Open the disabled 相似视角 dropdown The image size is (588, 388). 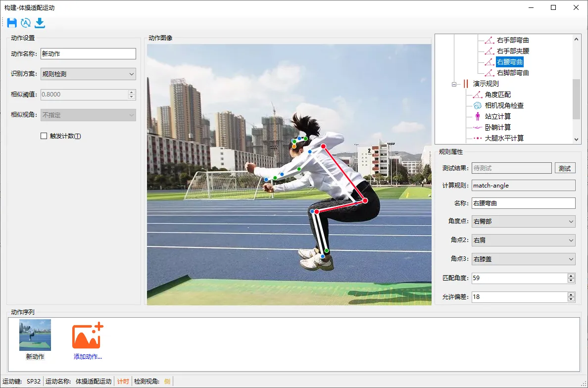(x=88, y=115)
